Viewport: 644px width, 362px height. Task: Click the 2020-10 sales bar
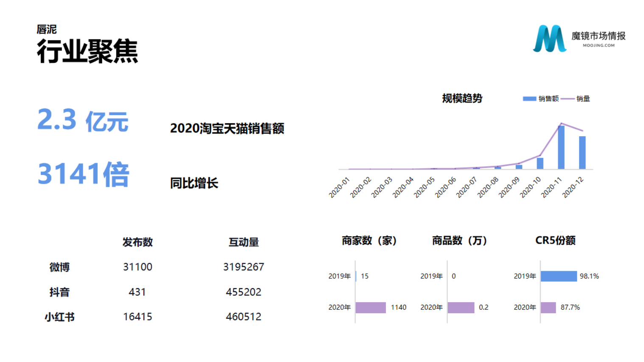pyautogui.click(x=540, y=163)
